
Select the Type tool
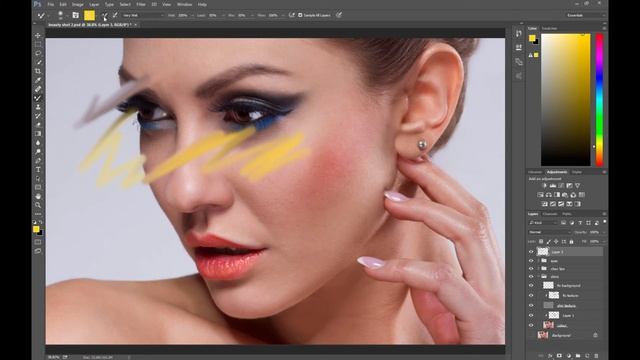pyautogui.click(x=38, y=169)
